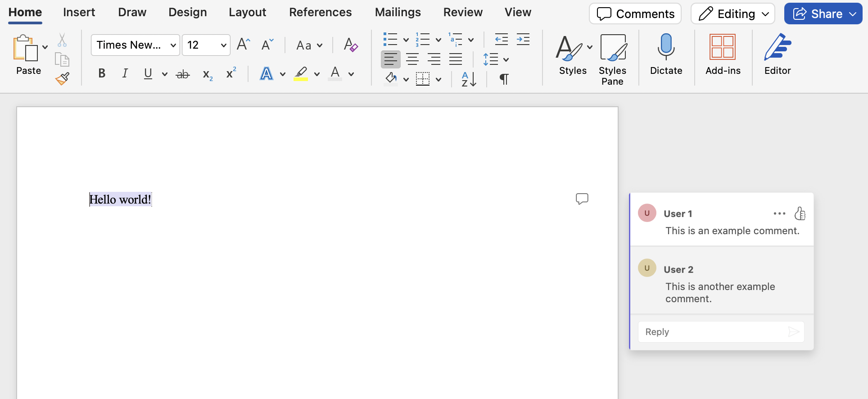Toggle bold formatting
Viewport: 868px width, 399px height.
coord(102,73)
